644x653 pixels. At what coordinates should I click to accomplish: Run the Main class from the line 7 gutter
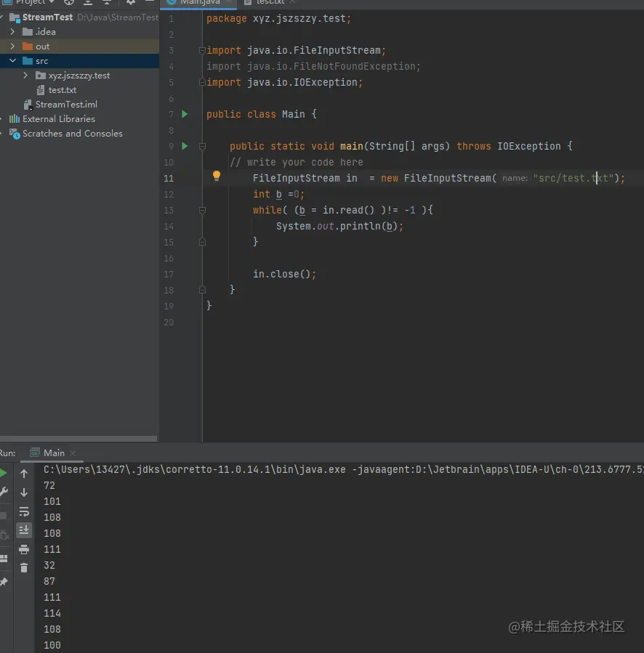(x=185, y=114)
